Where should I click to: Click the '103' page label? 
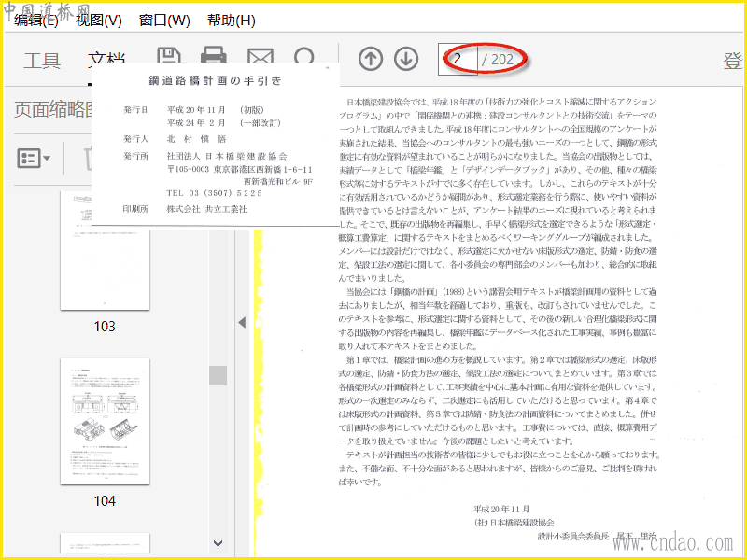click(x=105, y=326)
